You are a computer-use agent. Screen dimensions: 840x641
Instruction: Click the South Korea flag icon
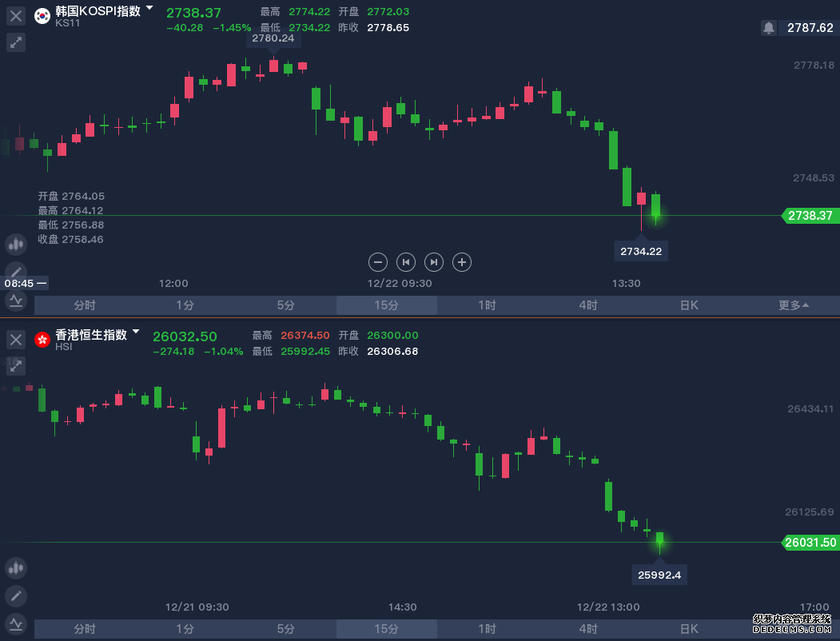point(42,16)
